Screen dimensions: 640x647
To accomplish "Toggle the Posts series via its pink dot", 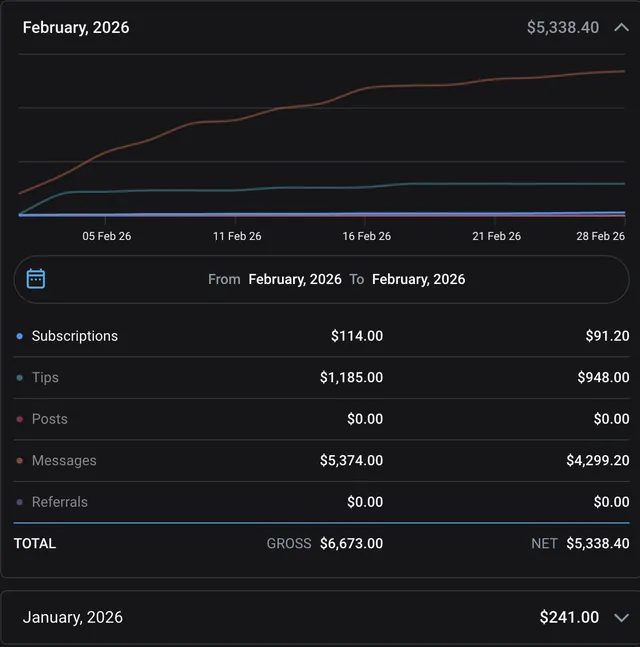I will [19, 419].
